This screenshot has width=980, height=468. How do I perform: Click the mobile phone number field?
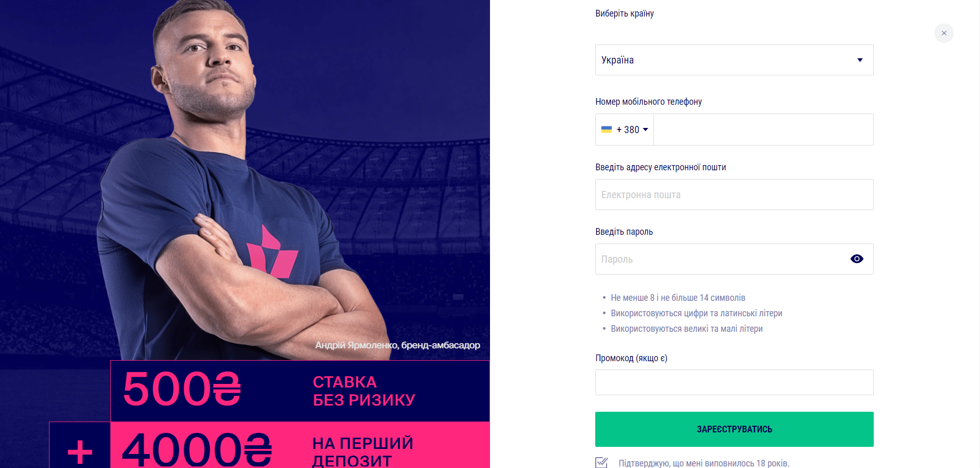[763, 130]
